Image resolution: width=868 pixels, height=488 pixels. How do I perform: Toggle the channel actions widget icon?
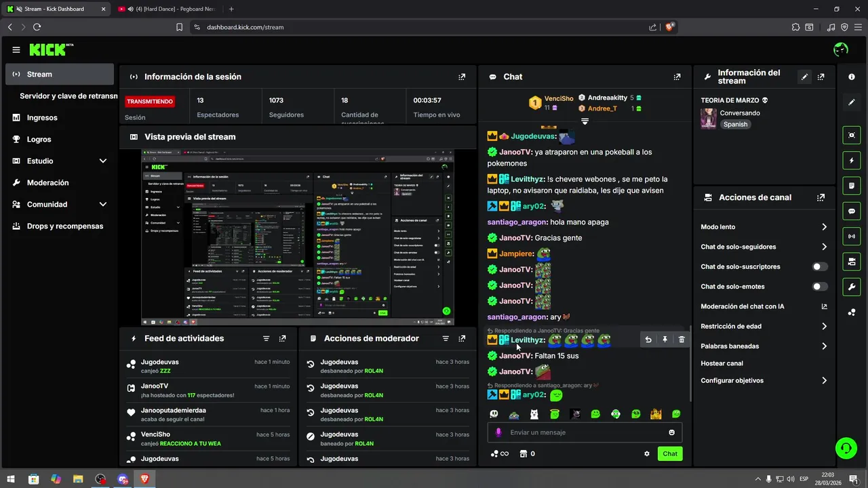point(852,262)
